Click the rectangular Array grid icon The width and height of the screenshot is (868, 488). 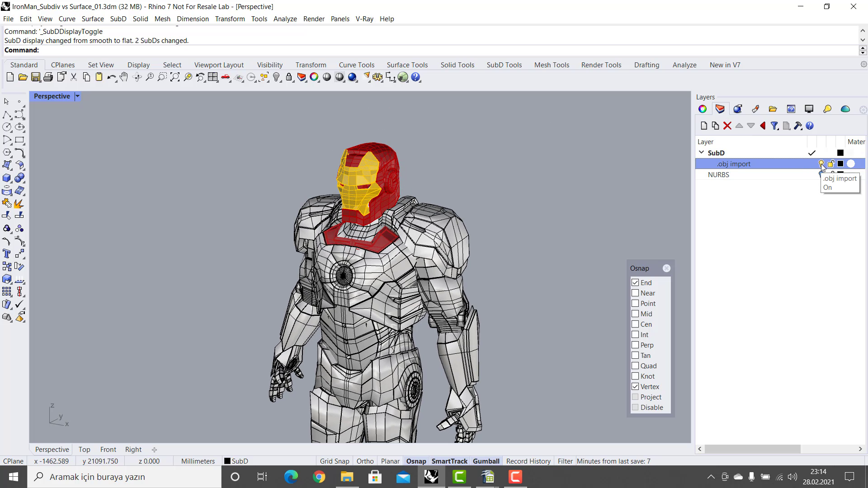[7, 292]
